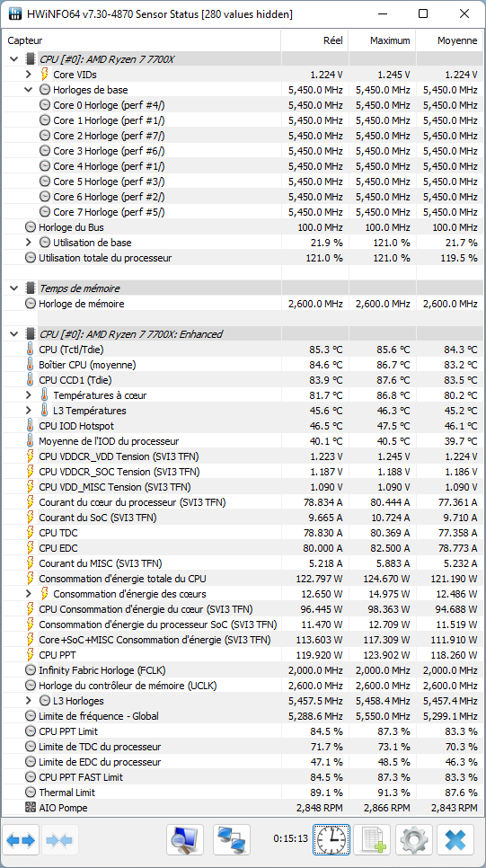Screen dimensions: 486x868
Task: Expand the Core VIDs row
Action: (x=29, y=75)
